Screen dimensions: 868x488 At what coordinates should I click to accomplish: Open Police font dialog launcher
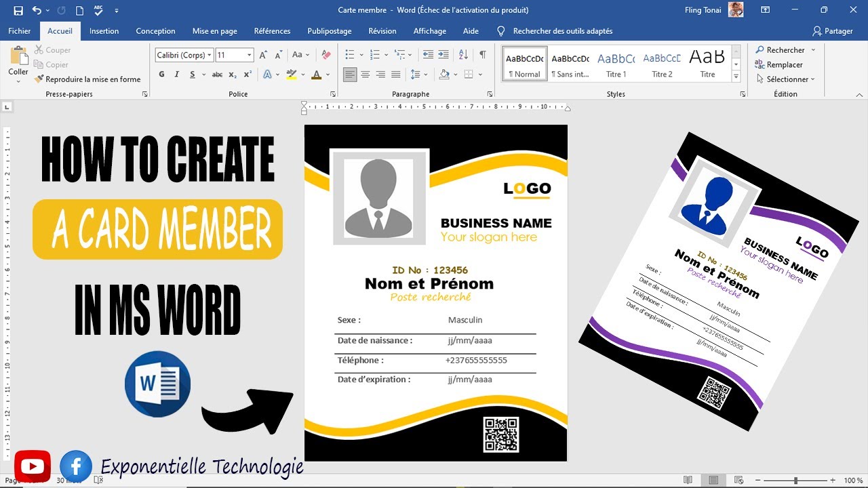(333, 94)
